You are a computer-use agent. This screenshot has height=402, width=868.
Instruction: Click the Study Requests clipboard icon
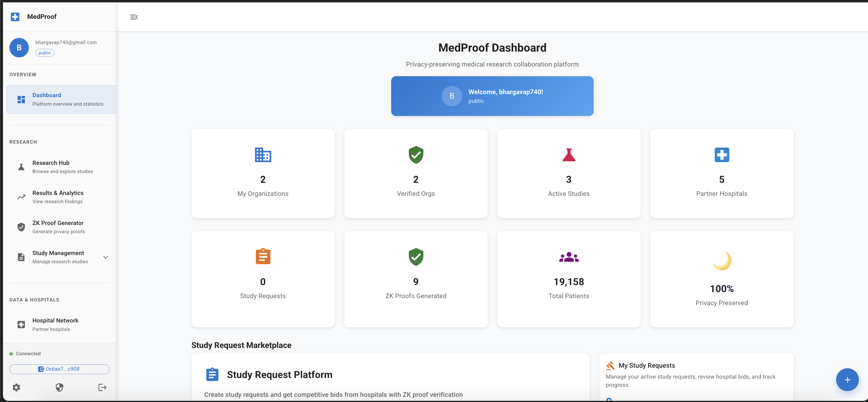click(x=263, y=257)
